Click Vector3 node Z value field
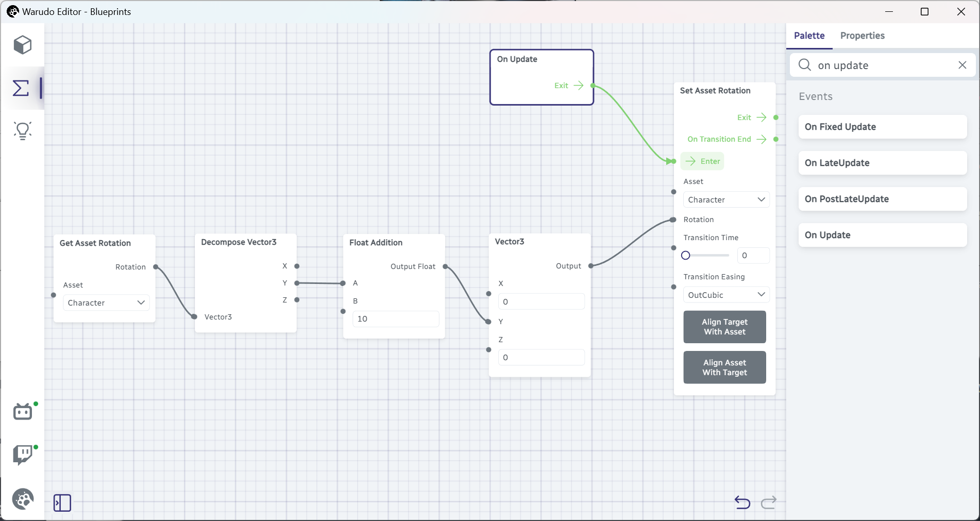The height and width of the screenshot is (521, 980). point(541,357)
